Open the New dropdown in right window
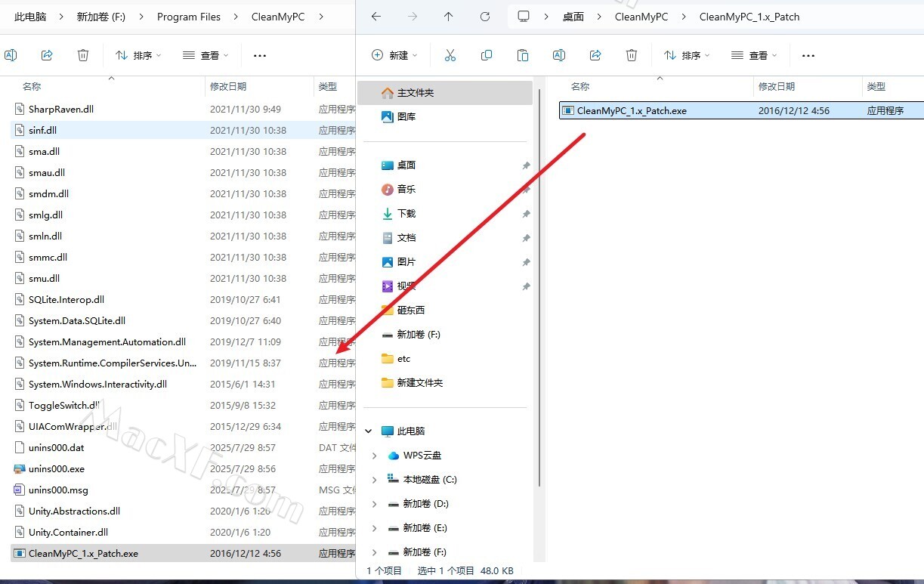Viewport: 924px width, 584px height. click(396, 55)
